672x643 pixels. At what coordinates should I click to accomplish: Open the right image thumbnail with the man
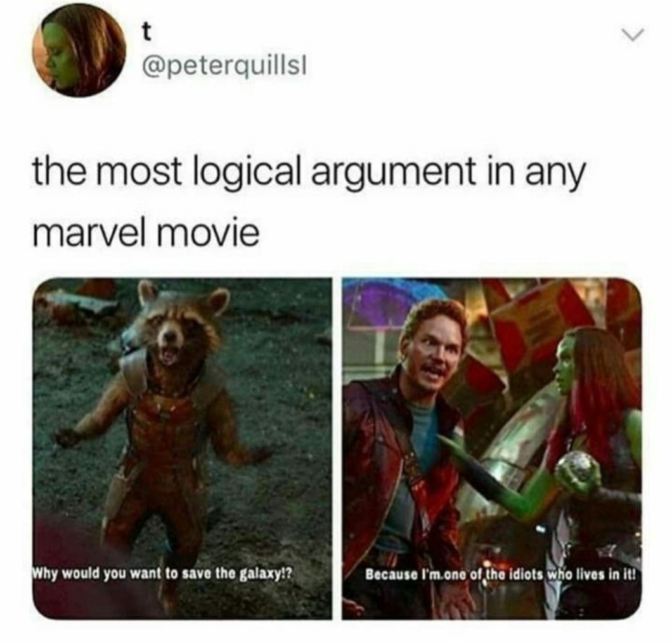(491, 448)
